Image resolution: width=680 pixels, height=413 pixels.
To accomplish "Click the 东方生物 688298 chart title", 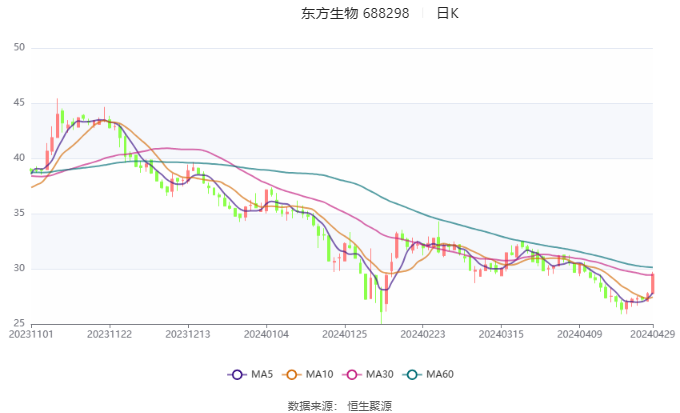I will click(x=355, y=13).
